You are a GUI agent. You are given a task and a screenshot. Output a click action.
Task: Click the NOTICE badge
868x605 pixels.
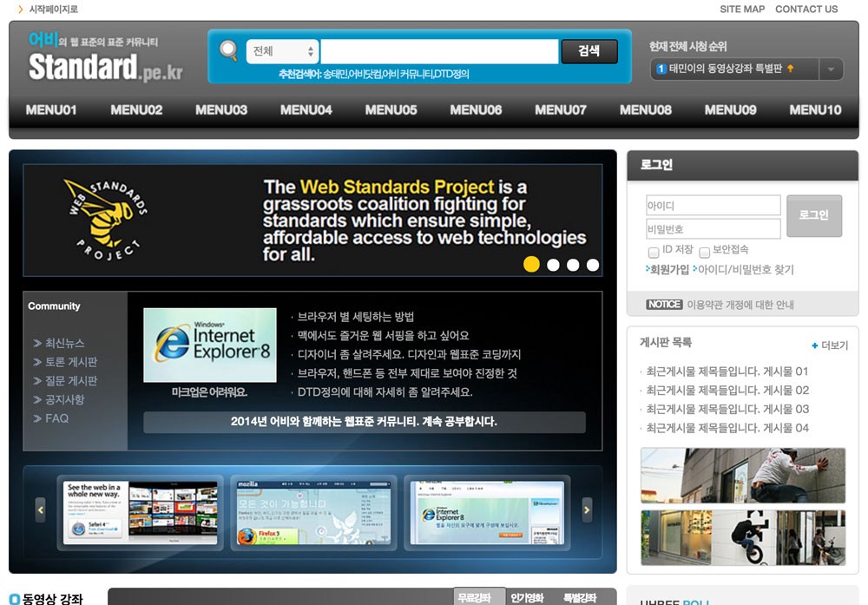point(664,305)
